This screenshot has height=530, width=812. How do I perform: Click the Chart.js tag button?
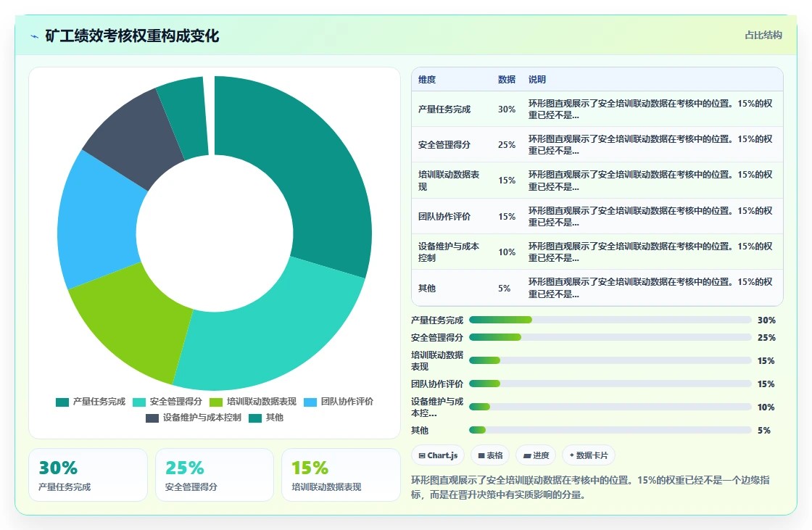pos(438,455)
